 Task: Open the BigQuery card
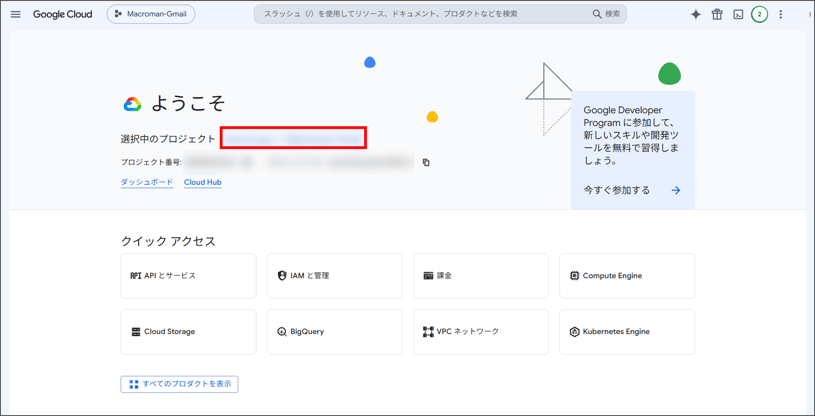(335, 332)
